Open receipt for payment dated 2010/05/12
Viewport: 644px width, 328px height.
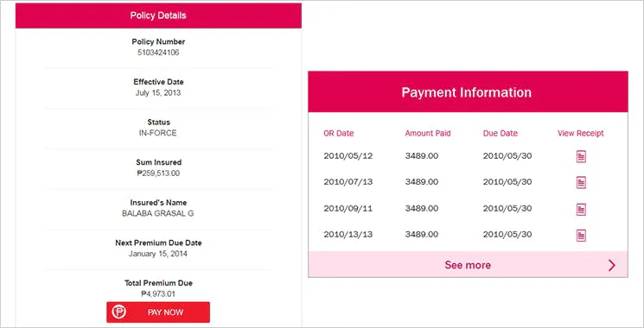click(x=581, y=156)
